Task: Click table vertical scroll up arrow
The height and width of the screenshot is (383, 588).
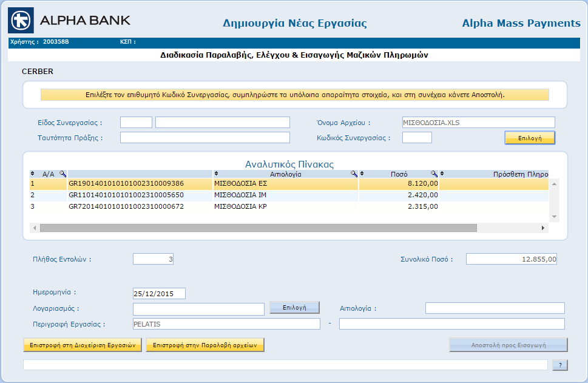Action: (x=554, y=184)
